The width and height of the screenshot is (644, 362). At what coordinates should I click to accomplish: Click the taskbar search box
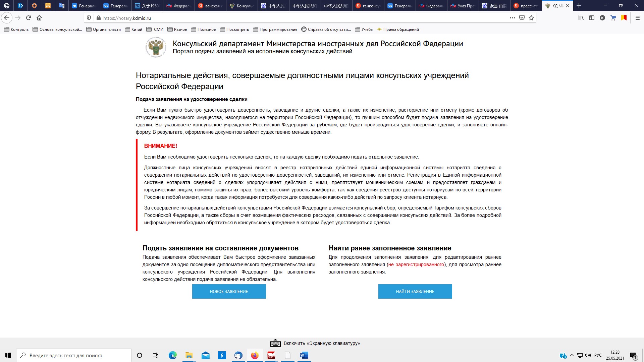pyautogui.click(x=74, y=355)
